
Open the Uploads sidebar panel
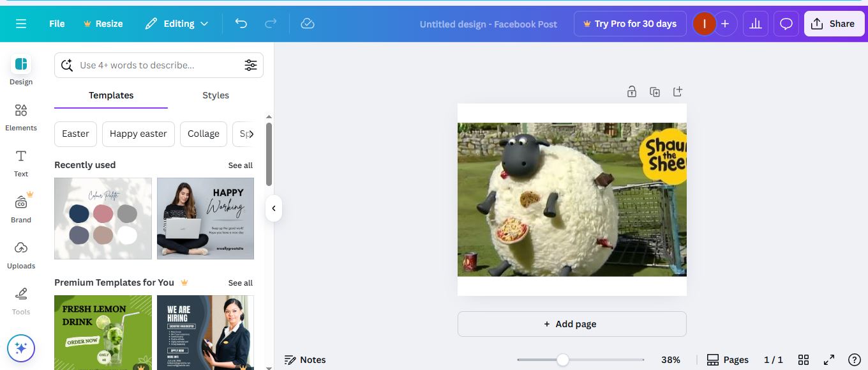point(21,255)
